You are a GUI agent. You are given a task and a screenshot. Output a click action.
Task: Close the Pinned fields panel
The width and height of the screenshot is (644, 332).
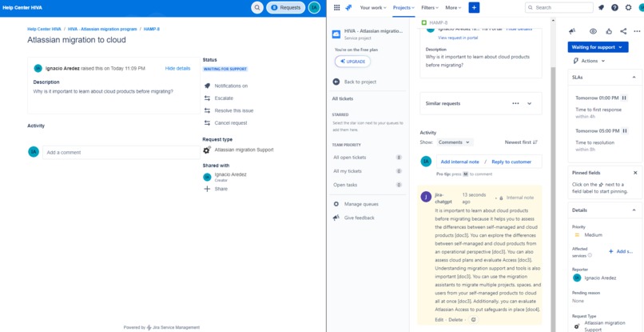(635, 173)
